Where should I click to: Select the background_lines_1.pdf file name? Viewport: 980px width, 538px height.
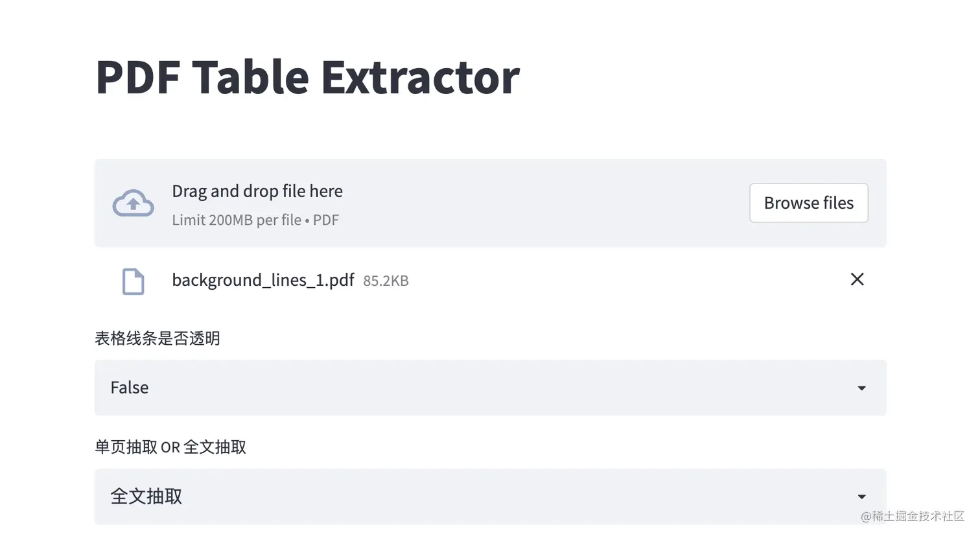click(262, 280)
